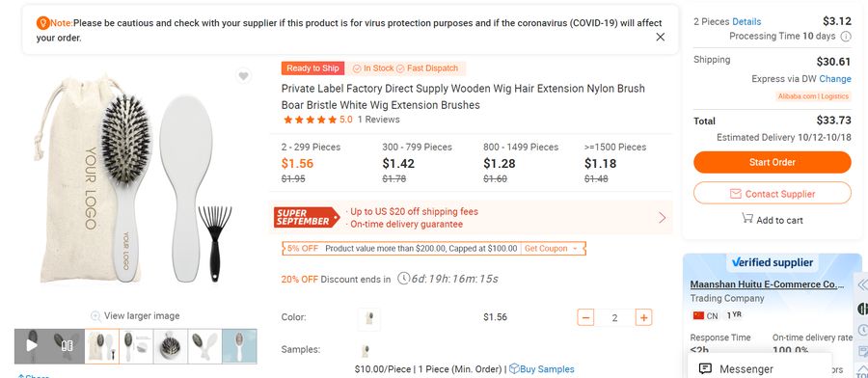Add product to favorites with heart icon
Image resolution: width=868 pixels, height=378 pixels.
click(x=244, y=76)
